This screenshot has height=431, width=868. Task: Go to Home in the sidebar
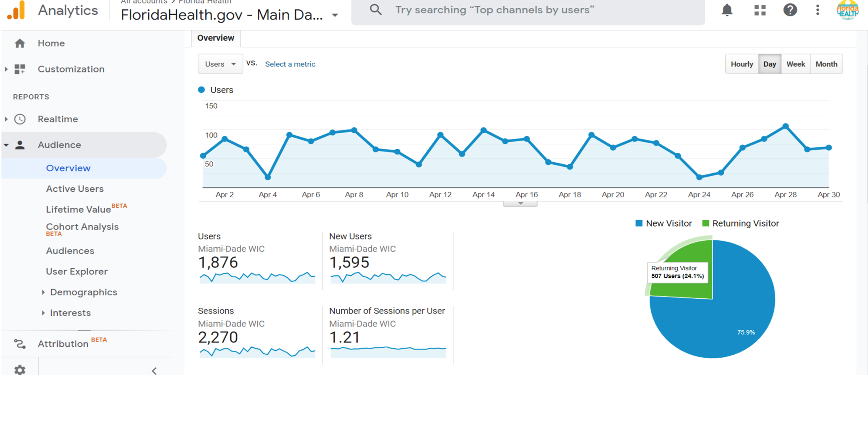[x=51, y=43]
